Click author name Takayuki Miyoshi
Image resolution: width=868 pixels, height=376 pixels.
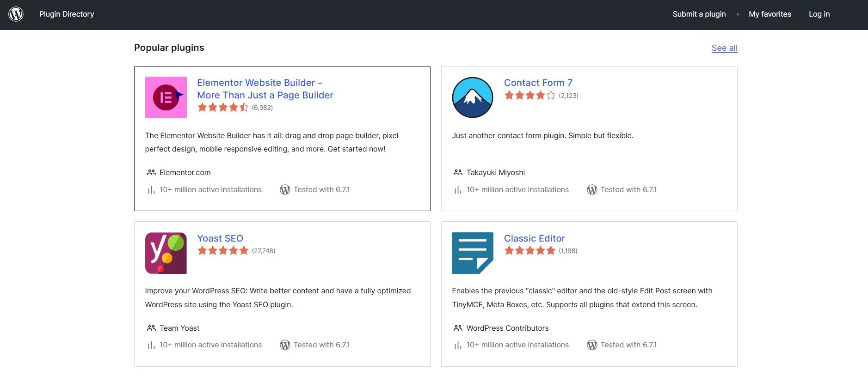coord(496,172)
